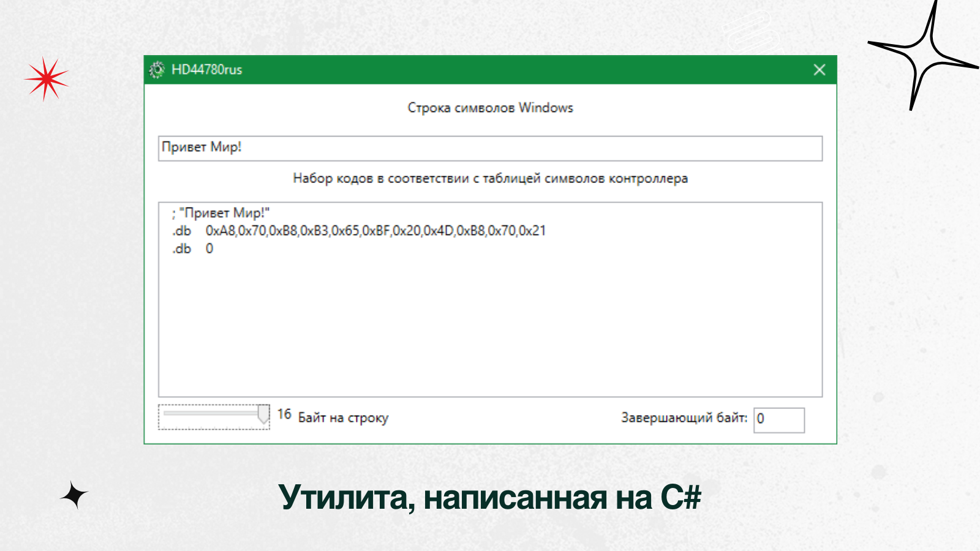Image resolution: width=980 pixels, height=551 pixels.
Task: Click the left end of the bytes-per-line slider
Action: [x=164, y=414]
